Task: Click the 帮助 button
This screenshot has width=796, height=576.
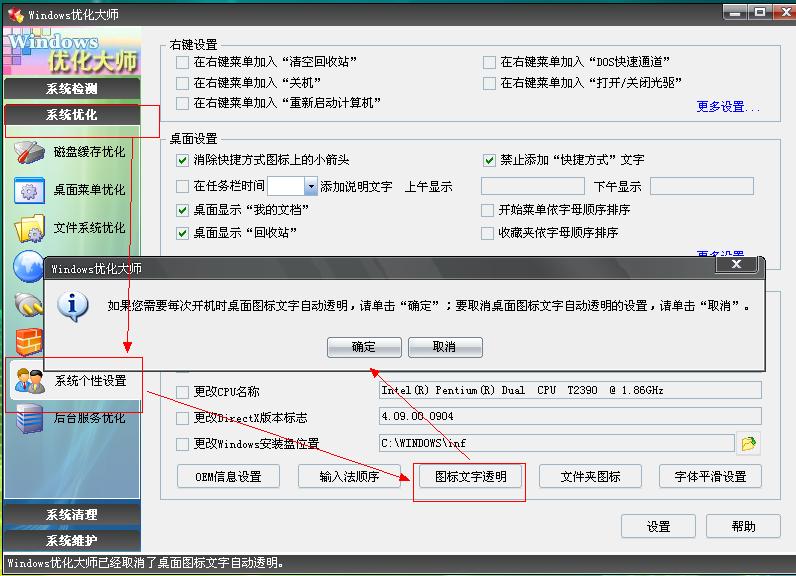Action: point(743,526)
